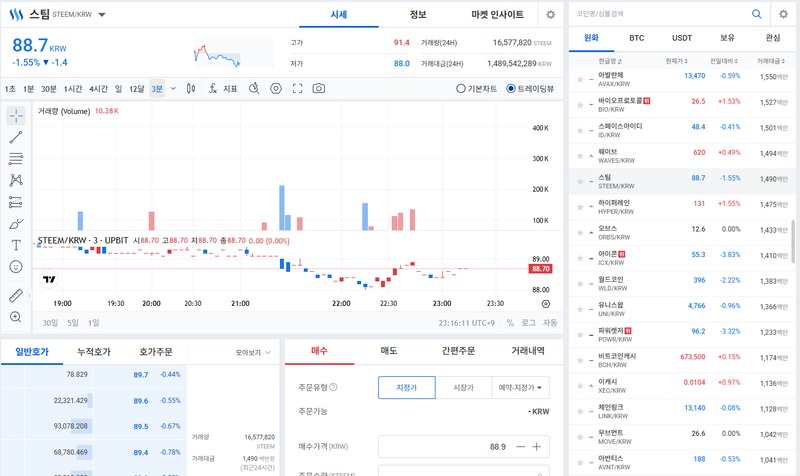Open indicators (지표) menu
800x476 pixels.
[x=223, y=89]
